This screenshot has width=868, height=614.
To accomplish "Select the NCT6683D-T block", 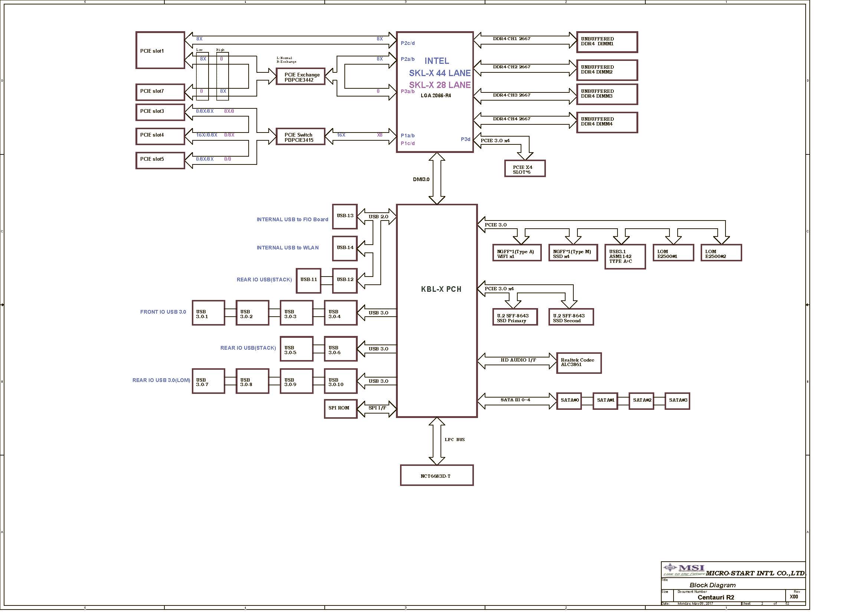I will pos(437,475).
